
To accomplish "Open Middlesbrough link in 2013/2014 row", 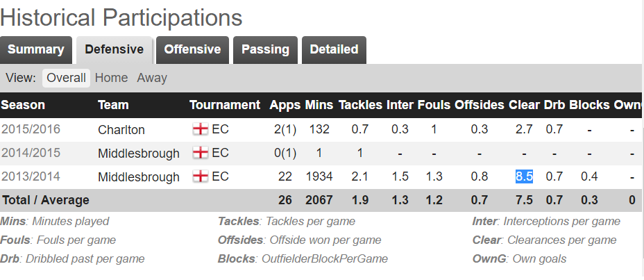I will pyautogui.click(x=138, y=177).
